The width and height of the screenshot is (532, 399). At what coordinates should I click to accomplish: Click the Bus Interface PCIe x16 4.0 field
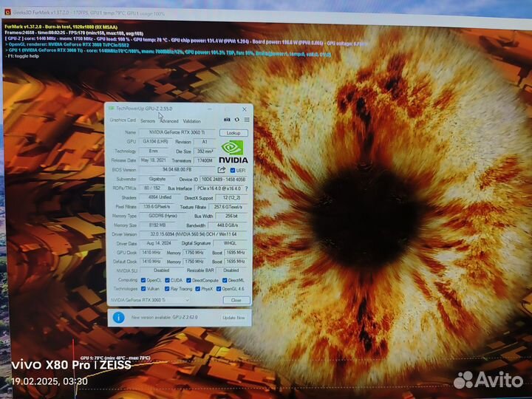(219, 188)
